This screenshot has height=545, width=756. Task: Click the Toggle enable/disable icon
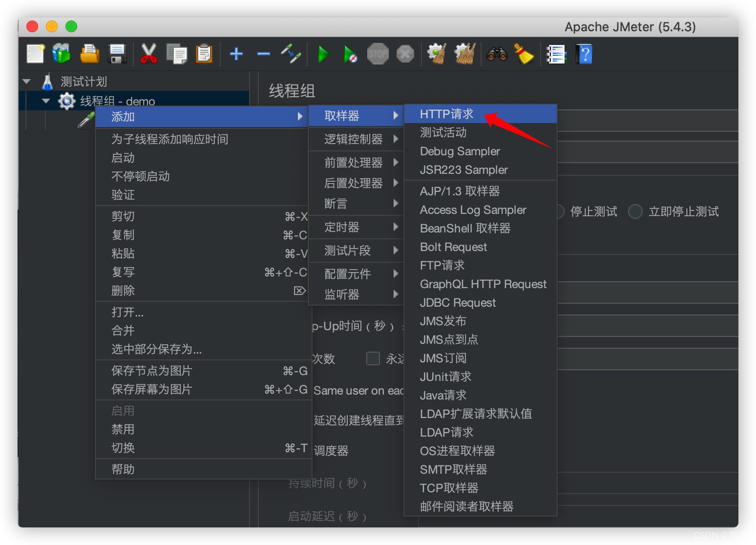(291, 54)
